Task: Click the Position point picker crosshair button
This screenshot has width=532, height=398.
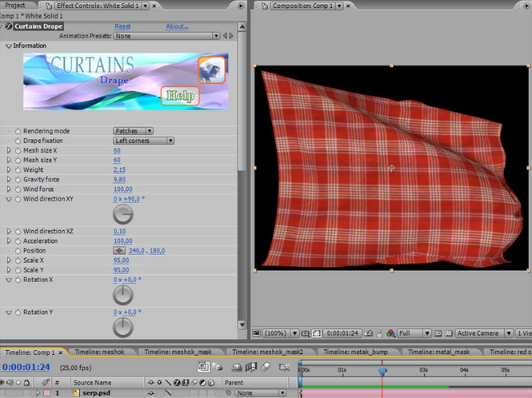Action: 119,250
